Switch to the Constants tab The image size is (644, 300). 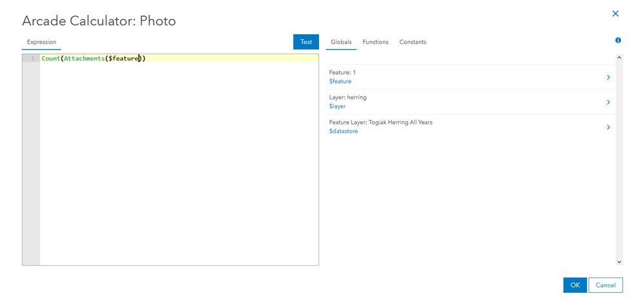[413, 42]
